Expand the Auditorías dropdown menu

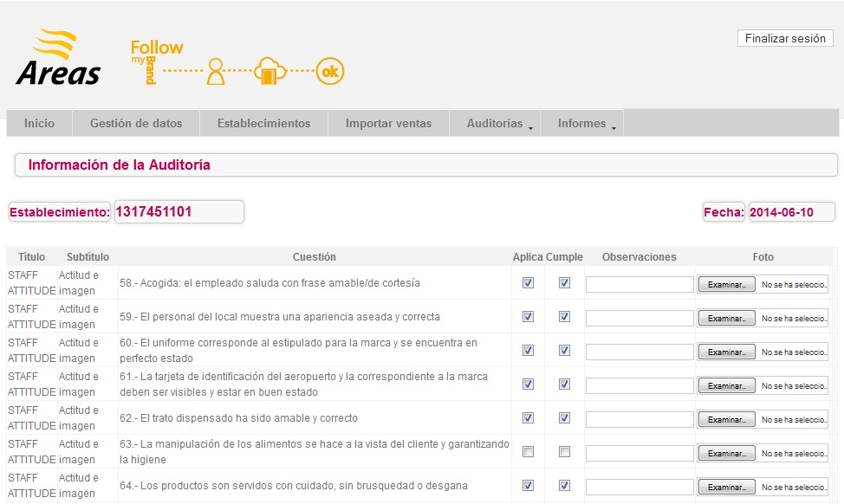click(x=495, y=124)
